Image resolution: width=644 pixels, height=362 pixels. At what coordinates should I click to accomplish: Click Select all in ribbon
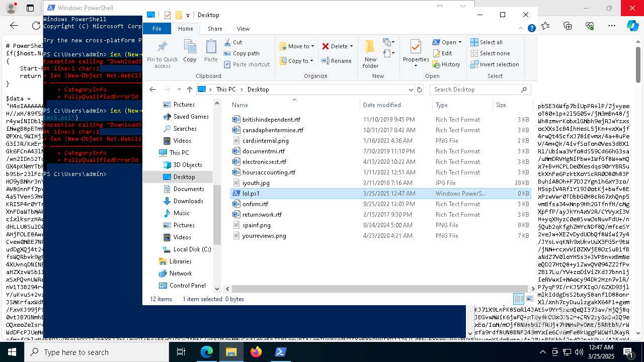tap(487, 42)
